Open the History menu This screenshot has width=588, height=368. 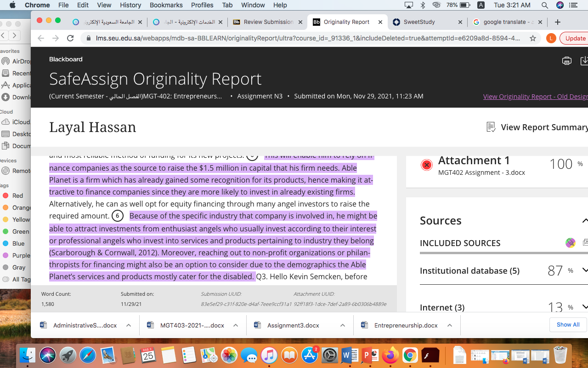(x=130, y=5)
